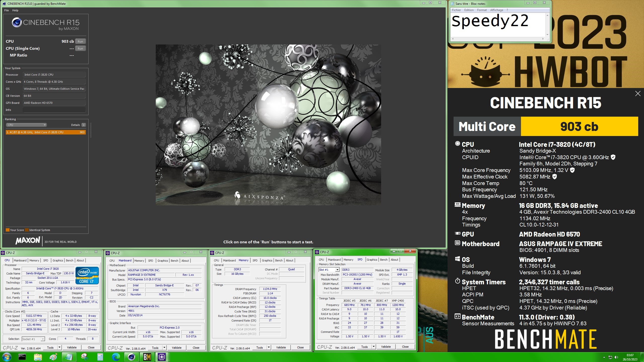The width and height of the screenshot is (644, 362).
Task: Close the Mainboard CPU-Z window via Close button
Action: [196, 348]
